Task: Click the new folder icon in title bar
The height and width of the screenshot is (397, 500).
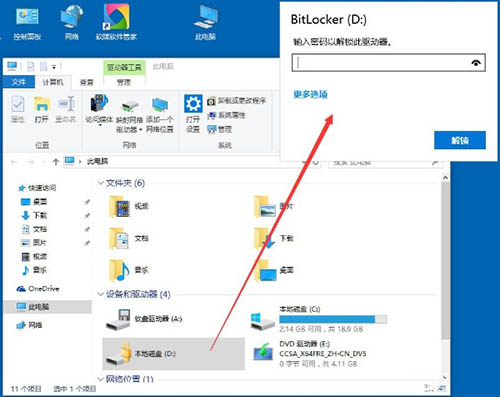Action: [x=44, y=67]
